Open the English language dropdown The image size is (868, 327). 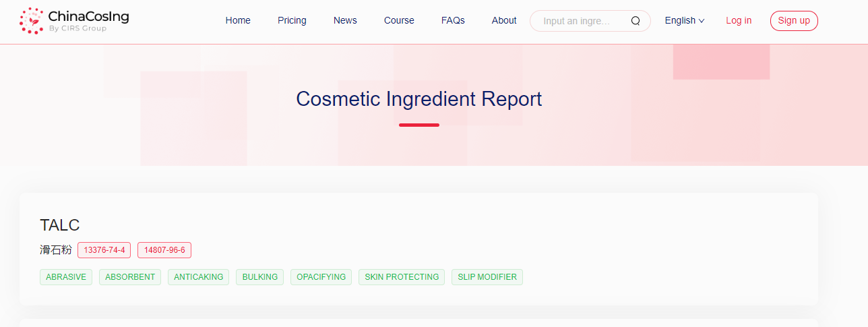[x=684, y=21]
